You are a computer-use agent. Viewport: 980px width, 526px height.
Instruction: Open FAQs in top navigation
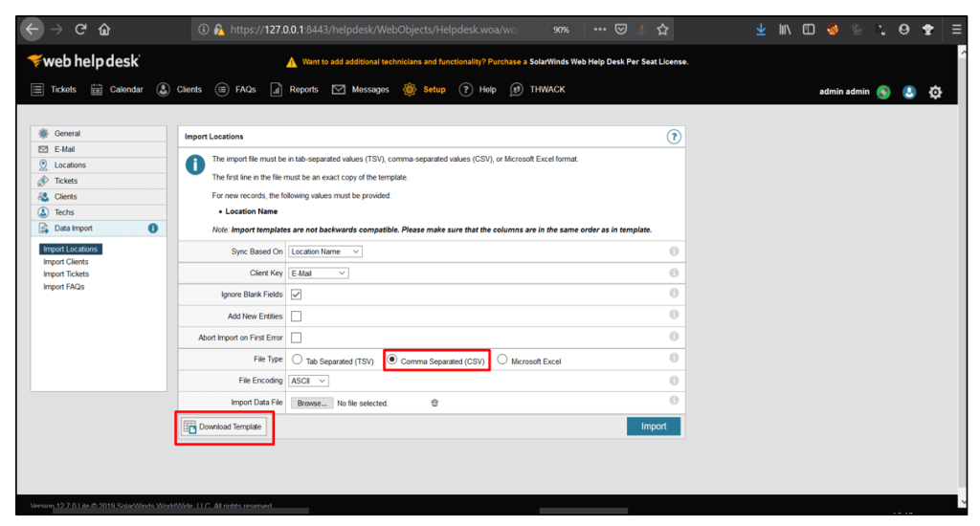[235, 89]
